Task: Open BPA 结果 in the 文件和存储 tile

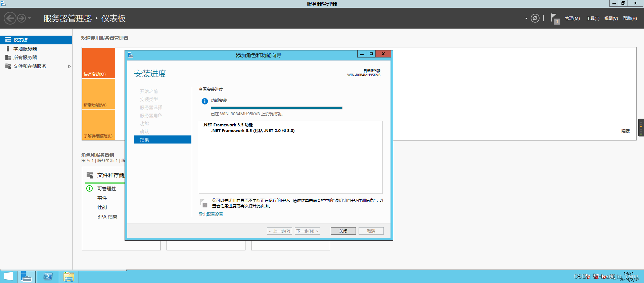Action: 107,217
